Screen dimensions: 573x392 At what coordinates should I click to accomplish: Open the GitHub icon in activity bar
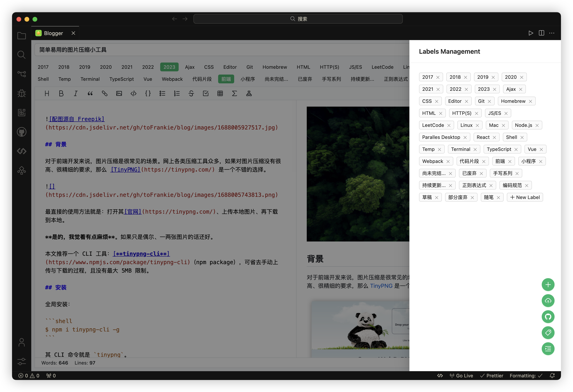click(22, 132)
